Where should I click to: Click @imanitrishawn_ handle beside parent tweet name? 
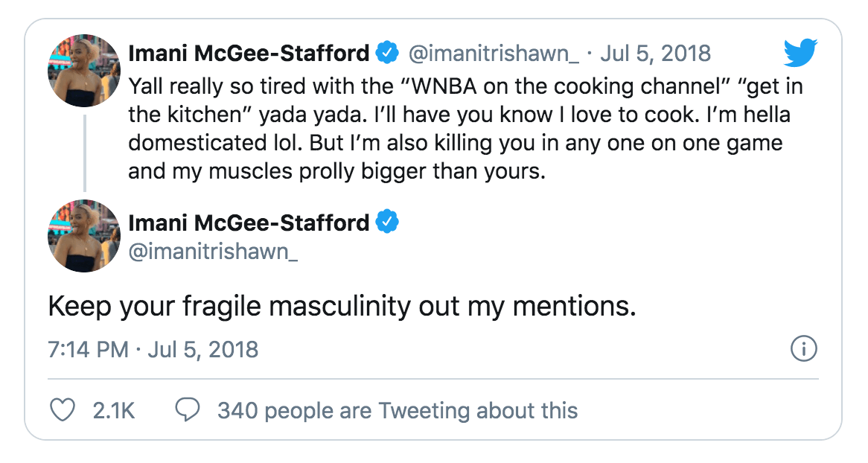(493, 54)
